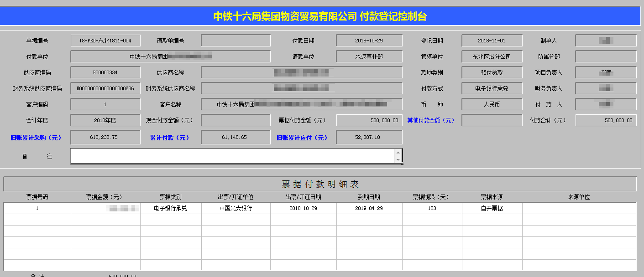
Task: Select the 单据编号 field with 18-FKD-东北1811-004
Action: 105,41
